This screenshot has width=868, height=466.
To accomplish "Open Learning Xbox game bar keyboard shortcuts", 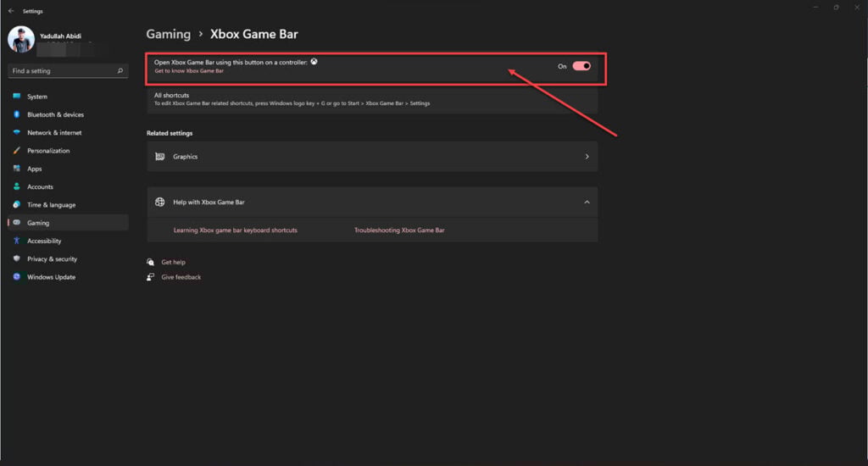I will pyautogui.click(x=236, y=230).
